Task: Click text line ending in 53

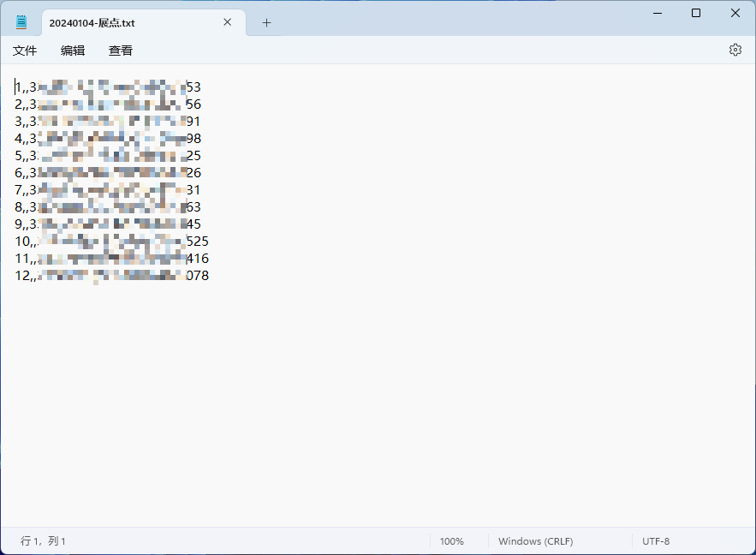Action: pos(108,87)
